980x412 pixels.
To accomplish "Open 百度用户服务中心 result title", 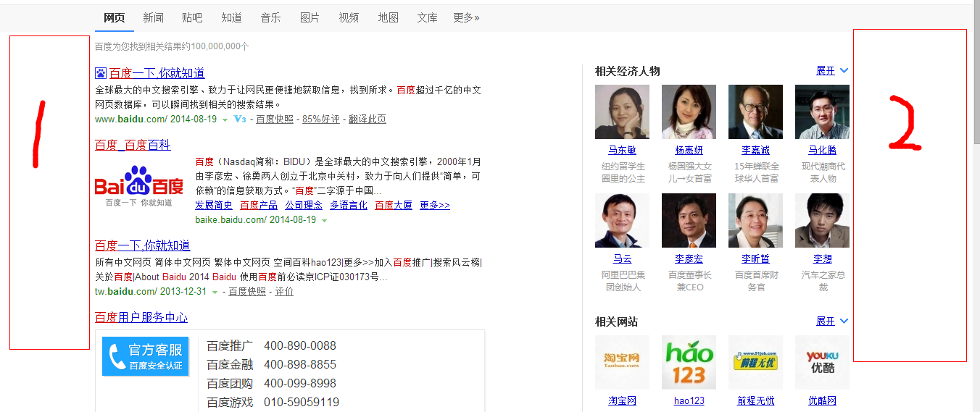I will 141,317.
